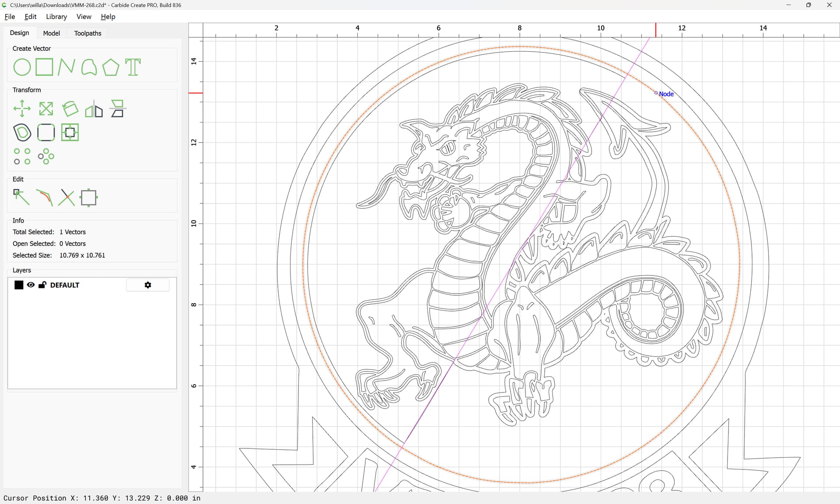Click the Mirror flip tool

pyautogui.click(x=94, y=109)
